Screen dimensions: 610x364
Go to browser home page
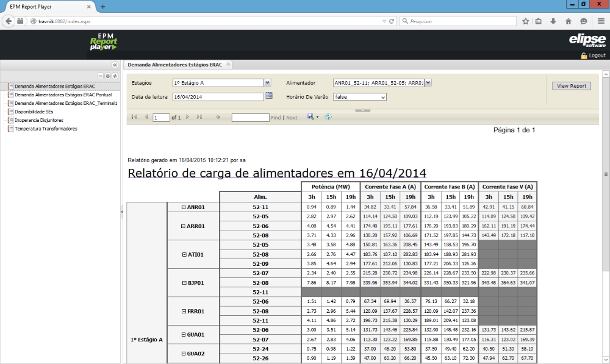(569, 21)
